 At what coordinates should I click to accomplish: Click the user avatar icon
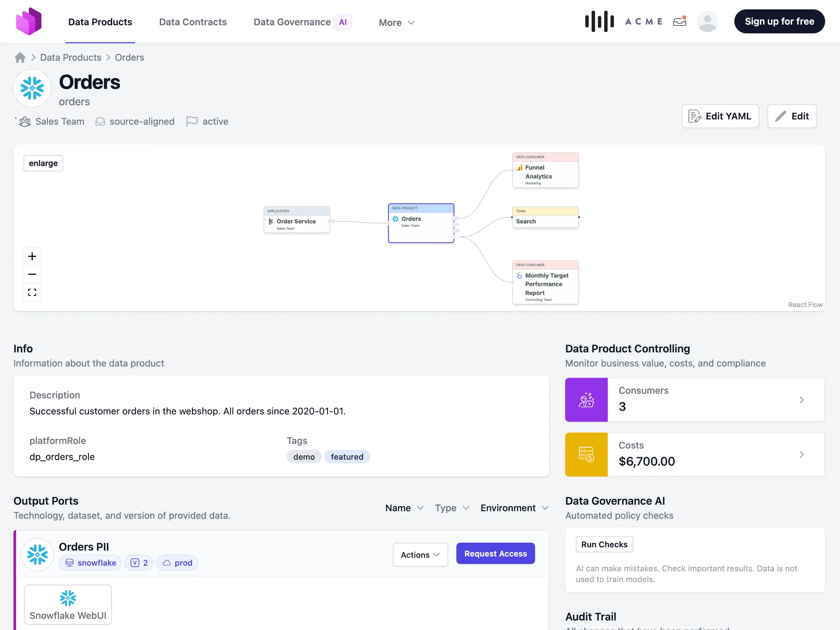pyautogui.click(x=707, y=21)
